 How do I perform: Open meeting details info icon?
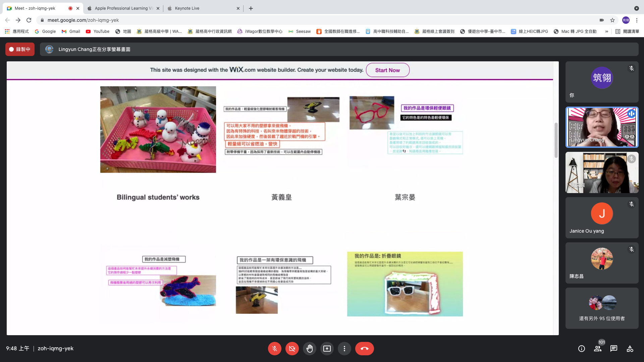[581, 349]
